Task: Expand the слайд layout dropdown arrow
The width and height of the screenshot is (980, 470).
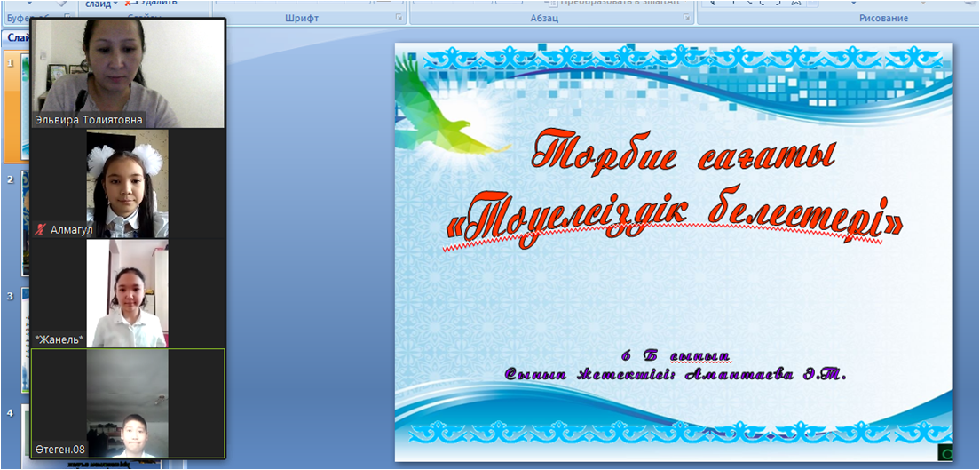Action: pyautogui.click(x=115, y=4)
